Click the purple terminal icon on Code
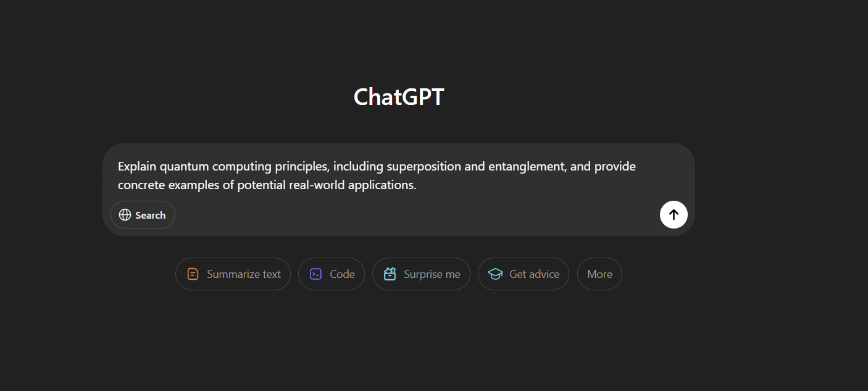This screenshot has width=868, height=391. point(315,274)
